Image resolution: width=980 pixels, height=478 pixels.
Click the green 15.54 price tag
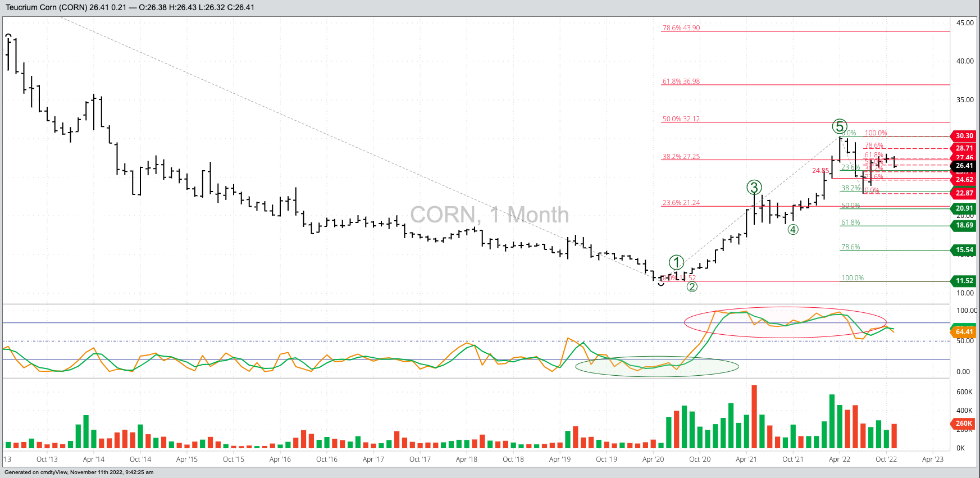pyautogui.click(x=964, y=250)
